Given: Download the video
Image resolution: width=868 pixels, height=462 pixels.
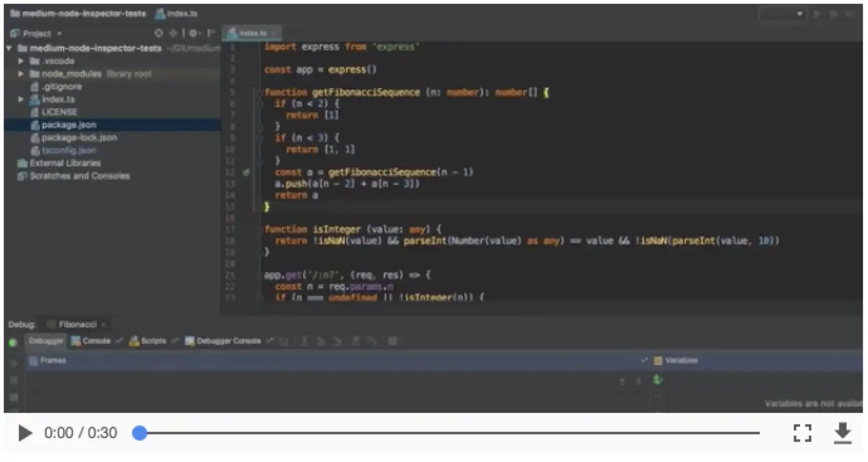Looking at the screenshot, I should coord(842,433).
